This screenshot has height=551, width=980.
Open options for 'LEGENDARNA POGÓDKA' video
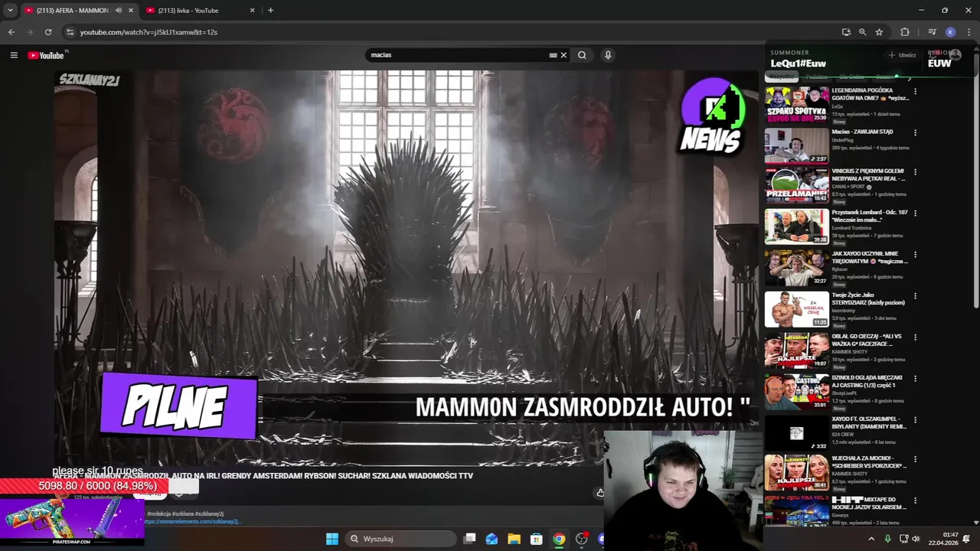point(915,91)
